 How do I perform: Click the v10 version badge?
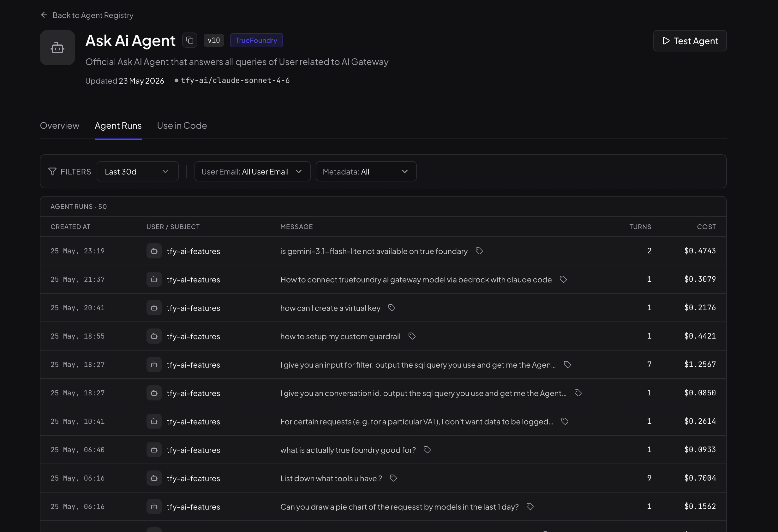pos(213,40)
